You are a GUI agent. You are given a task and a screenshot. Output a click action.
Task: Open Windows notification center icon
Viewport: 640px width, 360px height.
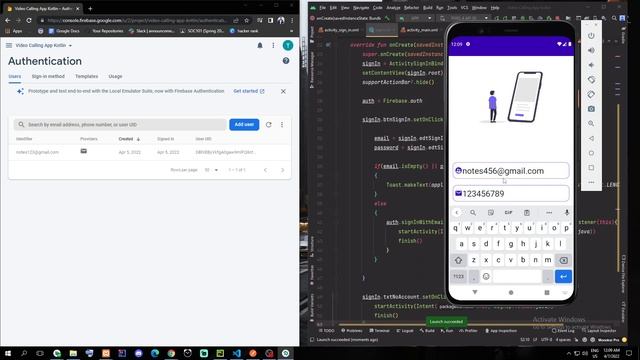click(629, 353)
